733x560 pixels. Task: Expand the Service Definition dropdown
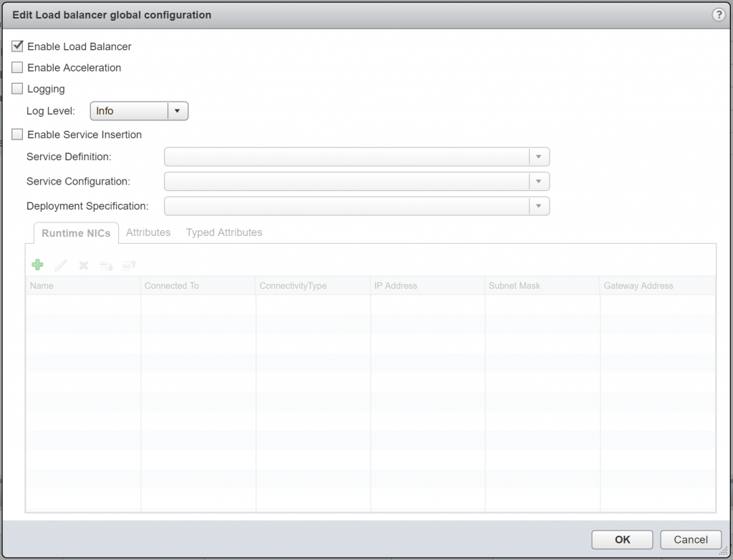pos(539,157)
